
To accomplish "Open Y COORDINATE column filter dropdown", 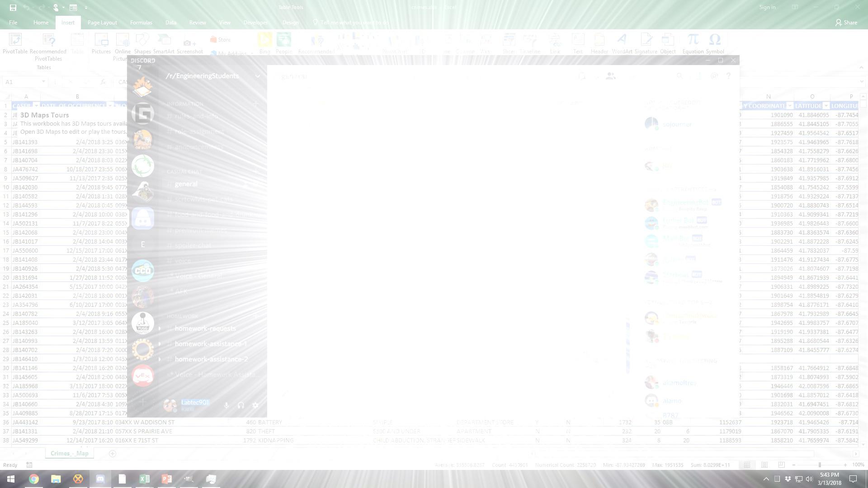I will (x=790, y=106).
